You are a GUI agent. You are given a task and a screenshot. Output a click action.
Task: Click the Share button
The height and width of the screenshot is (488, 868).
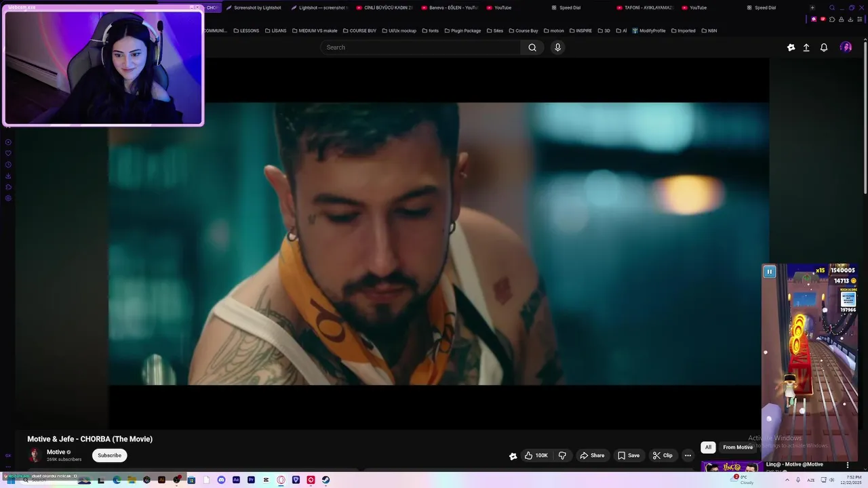[x=591, y=455]
